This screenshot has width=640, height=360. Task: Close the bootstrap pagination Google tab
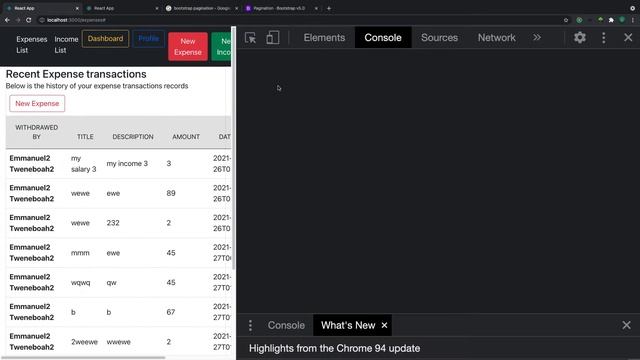(x=236, y=8)
